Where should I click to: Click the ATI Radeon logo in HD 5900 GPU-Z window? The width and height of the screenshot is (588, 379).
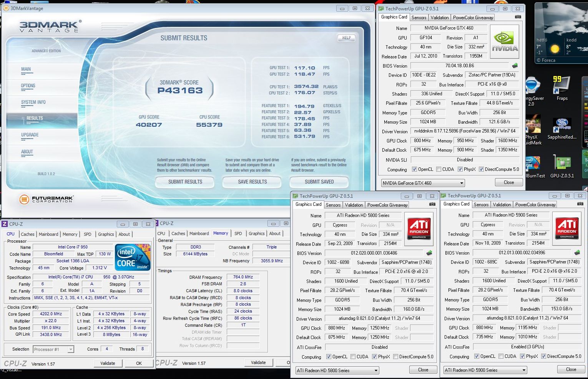[567, 228]
